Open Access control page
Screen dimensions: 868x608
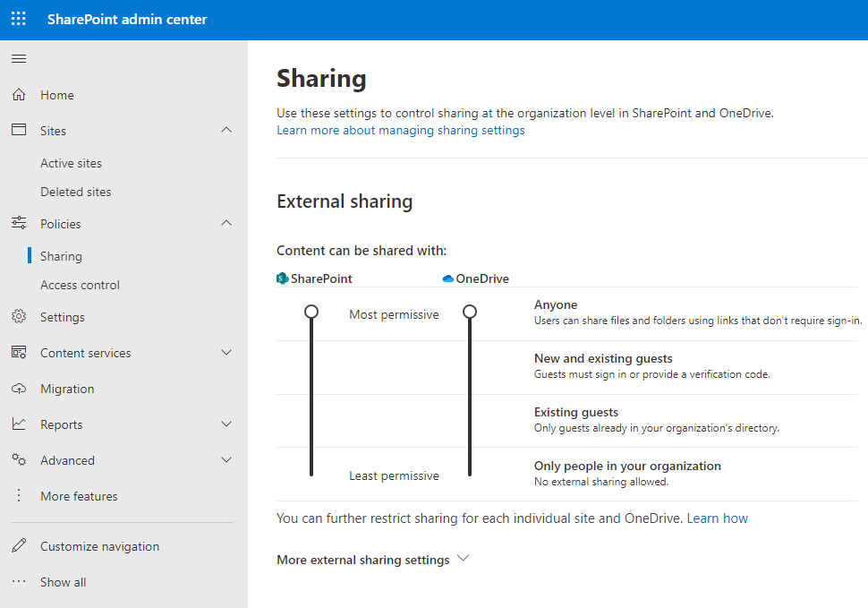80,285
